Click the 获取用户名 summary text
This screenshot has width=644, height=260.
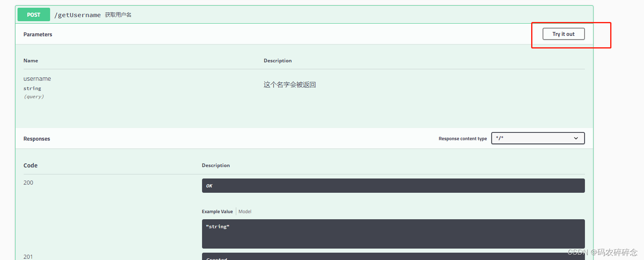[118, 15]
